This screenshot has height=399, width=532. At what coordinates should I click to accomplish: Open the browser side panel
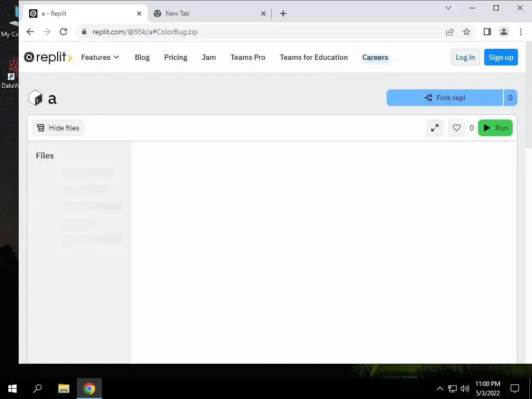[x=487, y=32]
